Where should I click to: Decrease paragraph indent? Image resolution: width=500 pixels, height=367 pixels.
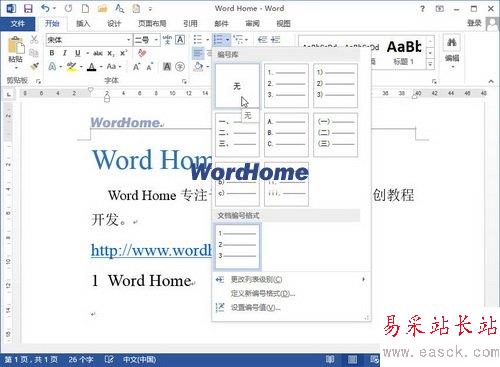point(262,40)
